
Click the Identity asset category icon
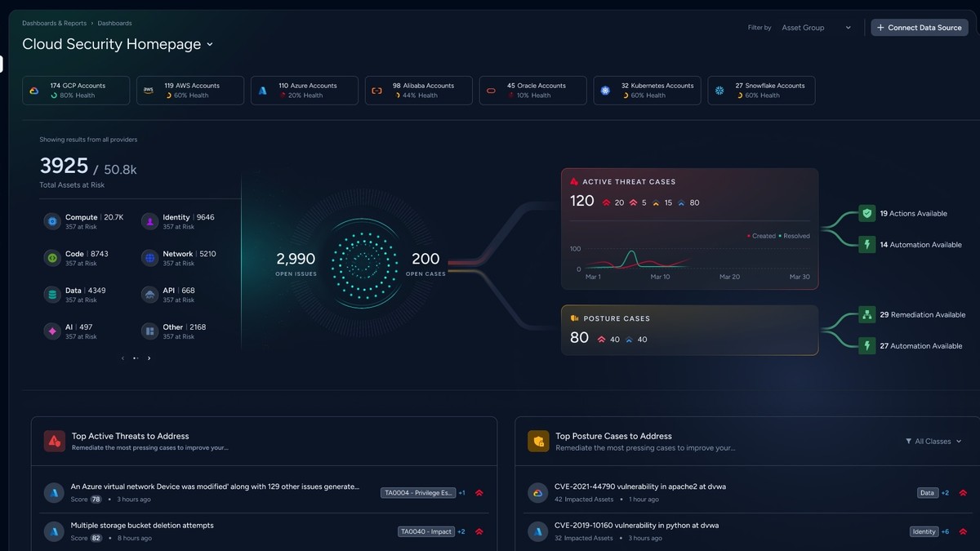pos(149,221)
